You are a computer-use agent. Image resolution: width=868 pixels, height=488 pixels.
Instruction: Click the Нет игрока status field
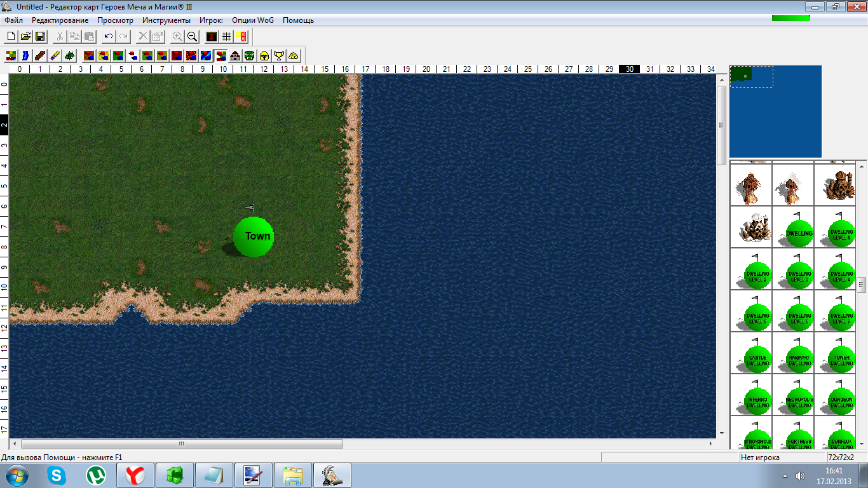[782, 457]
